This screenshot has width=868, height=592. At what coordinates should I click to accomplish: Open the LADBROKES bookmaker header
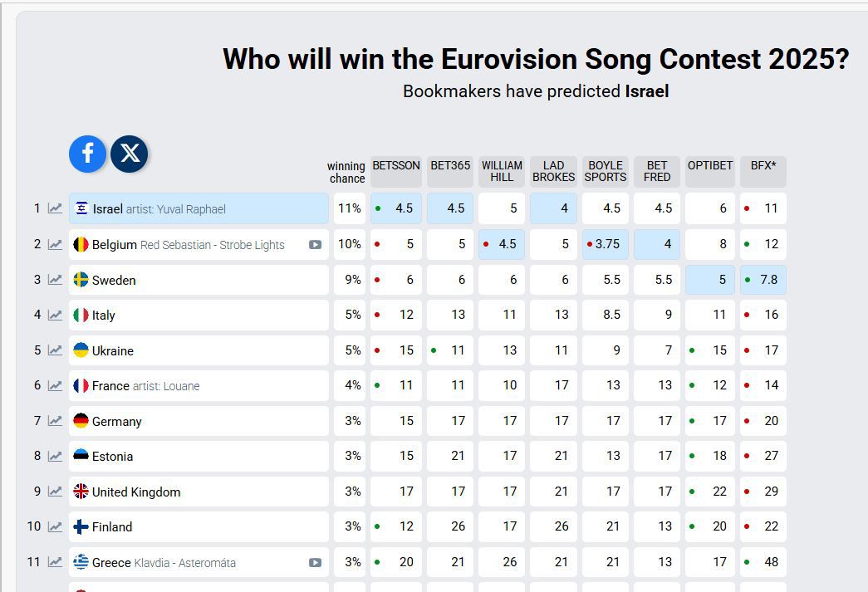(553, 171)
